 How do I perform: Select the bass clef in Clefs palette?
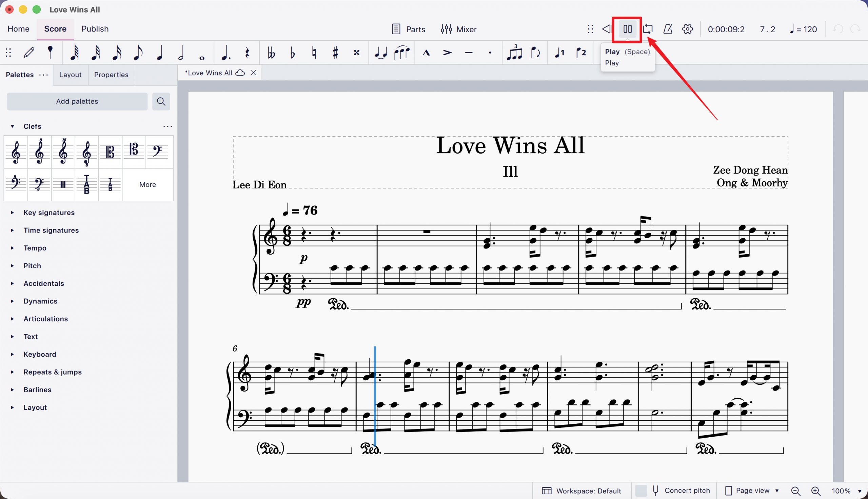pos(158,152)
